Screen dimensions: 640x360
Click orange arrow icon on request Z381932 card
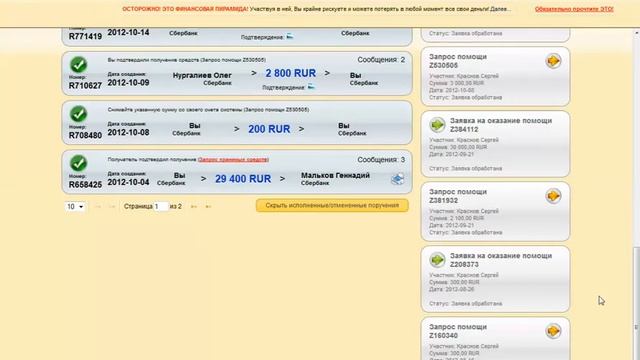tap(553, 196)
